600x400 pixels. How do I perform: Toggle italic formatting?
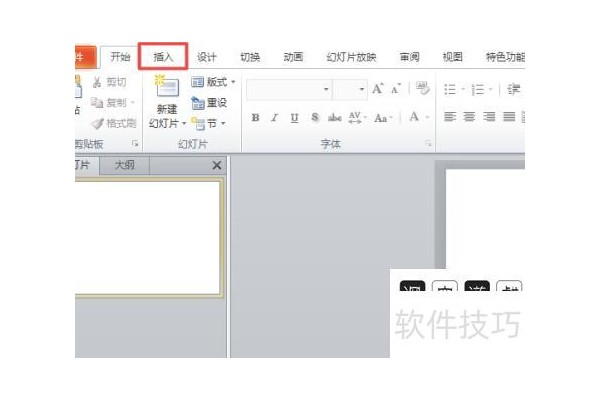pos(274,118)
